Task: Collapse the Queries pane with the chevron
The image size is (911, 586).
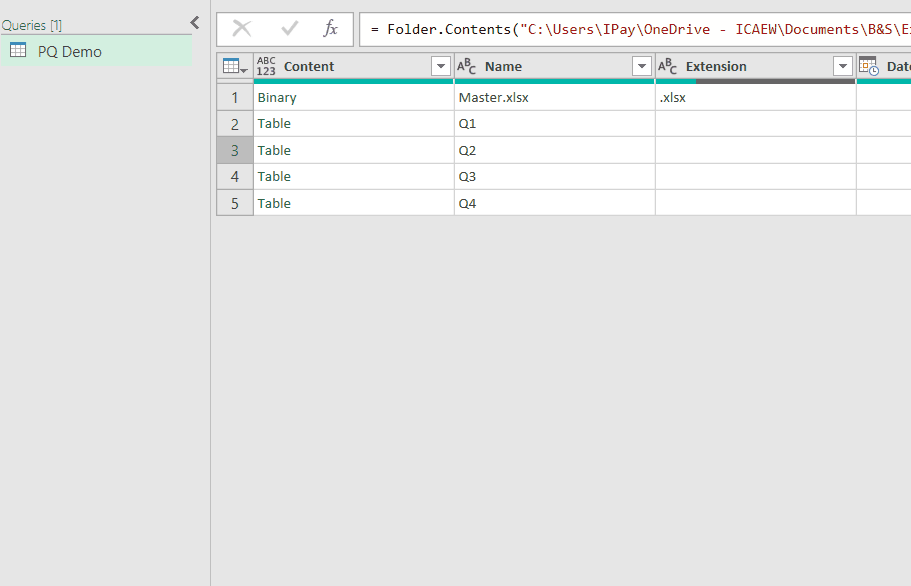Action: pos(195,23)
